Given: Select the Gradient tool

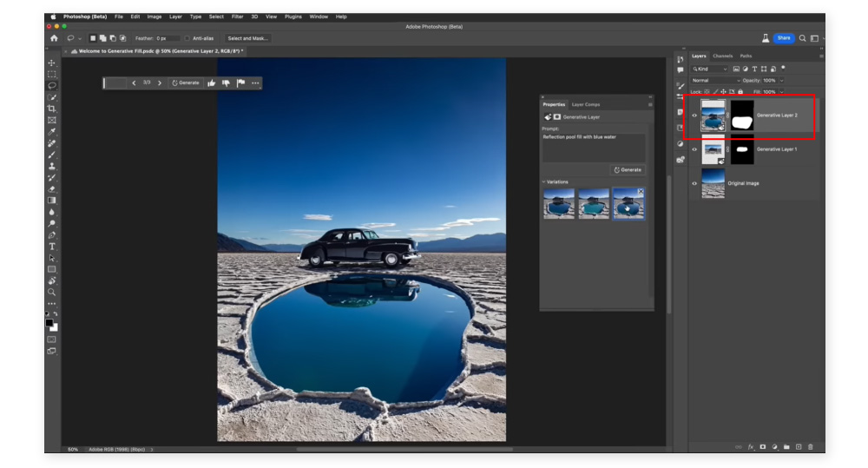Looking at the screenshot, I should [52, 201].
